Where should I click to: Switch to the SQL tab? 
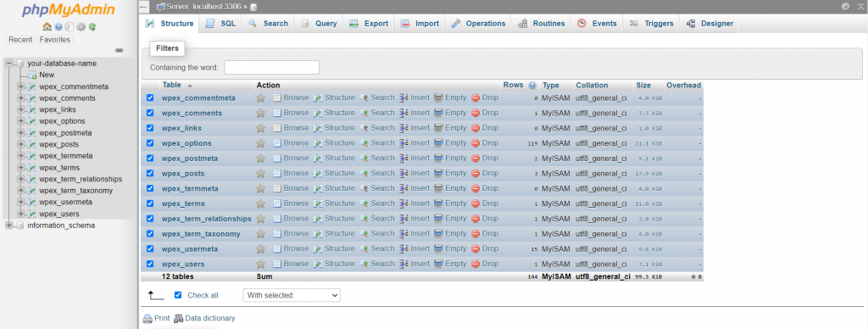[x=220, y=24]
